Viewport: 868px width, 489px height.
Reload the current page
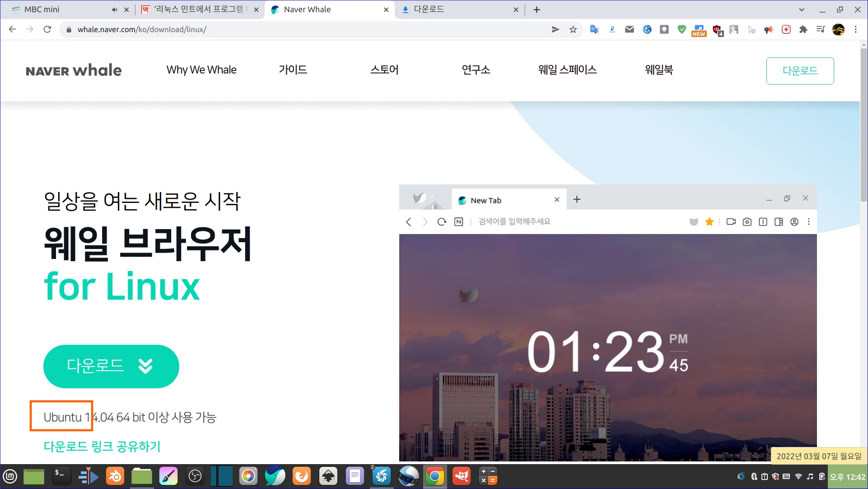(x=47, y=29)
